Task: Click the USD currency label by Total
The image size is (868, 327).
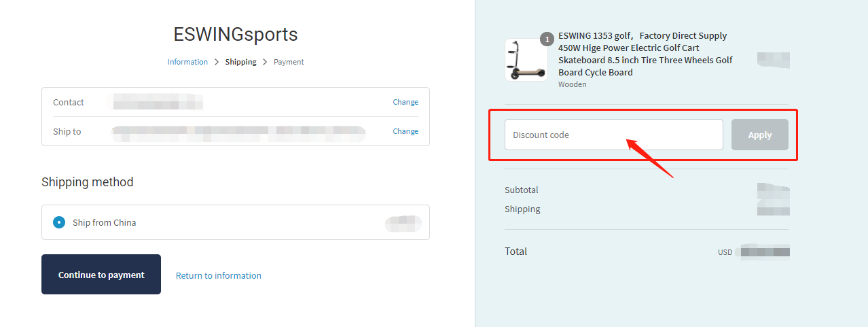Action: (x=725, y=252)
